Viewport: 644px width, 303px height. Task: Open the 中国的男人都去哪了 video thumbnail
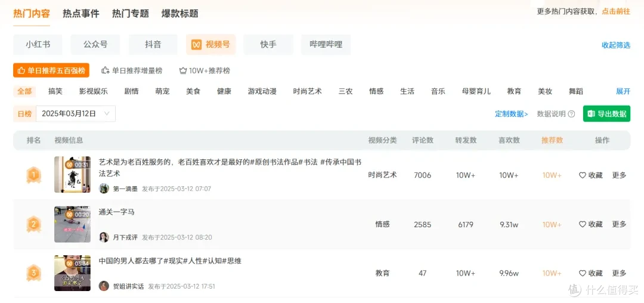(x=72, y=273)
